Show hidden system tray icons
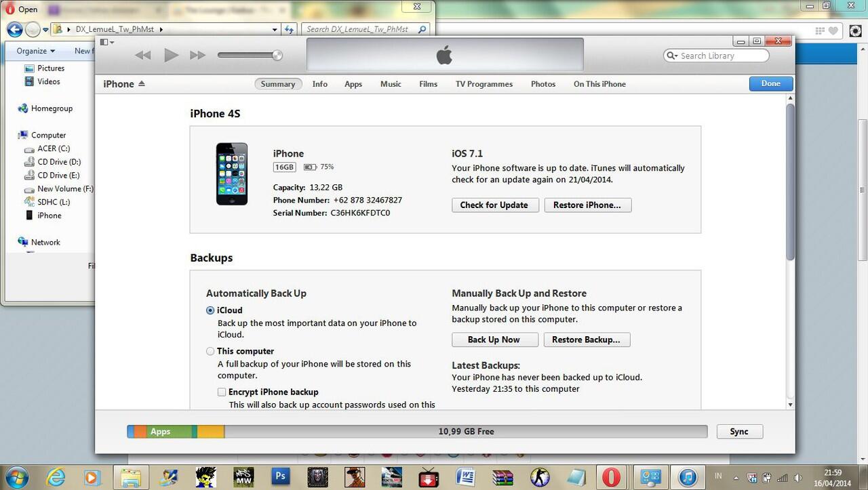The width and height of the screenshot is (868, 490). coord(738,476)
